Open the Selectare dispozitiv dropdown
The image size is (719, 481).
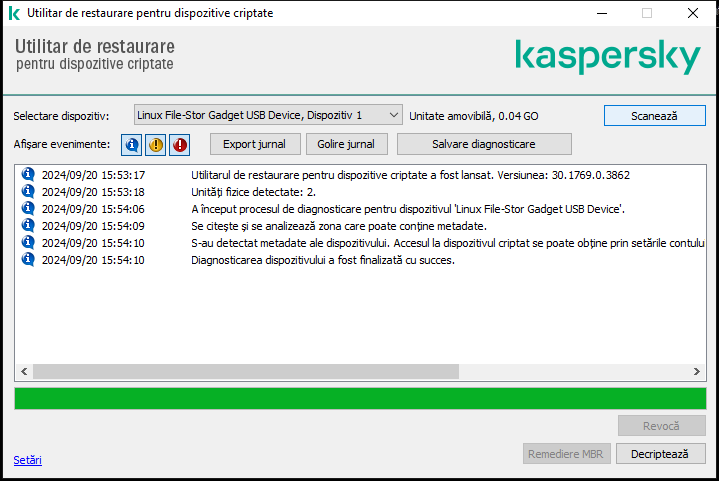(268, 115)
